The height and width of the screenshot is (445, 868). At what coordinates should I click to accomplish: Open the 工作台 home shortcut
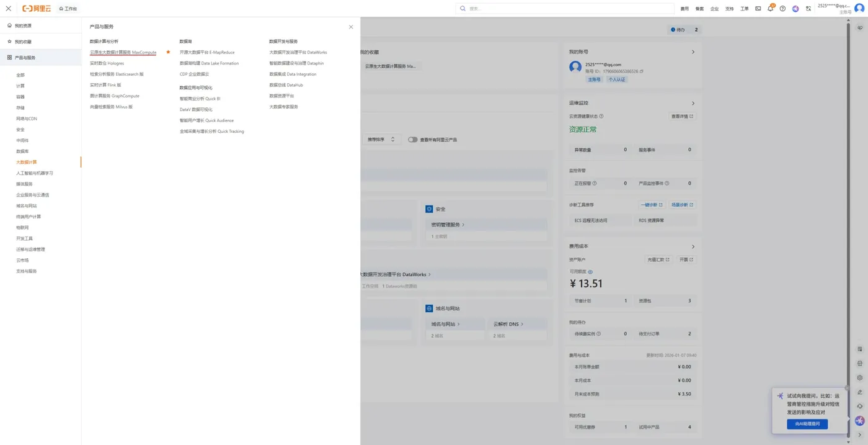[x=68, y=9]
